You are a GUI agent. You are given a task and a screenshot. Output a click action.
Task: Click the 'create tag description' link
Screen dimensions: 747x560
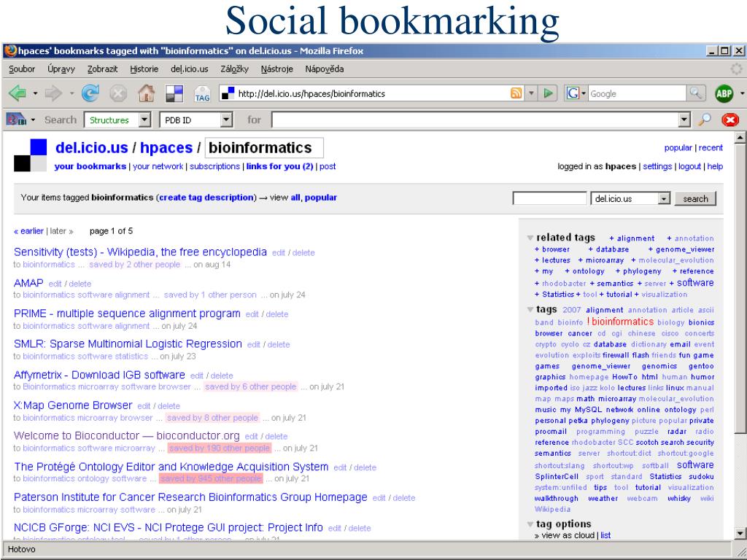pos(206,197)
